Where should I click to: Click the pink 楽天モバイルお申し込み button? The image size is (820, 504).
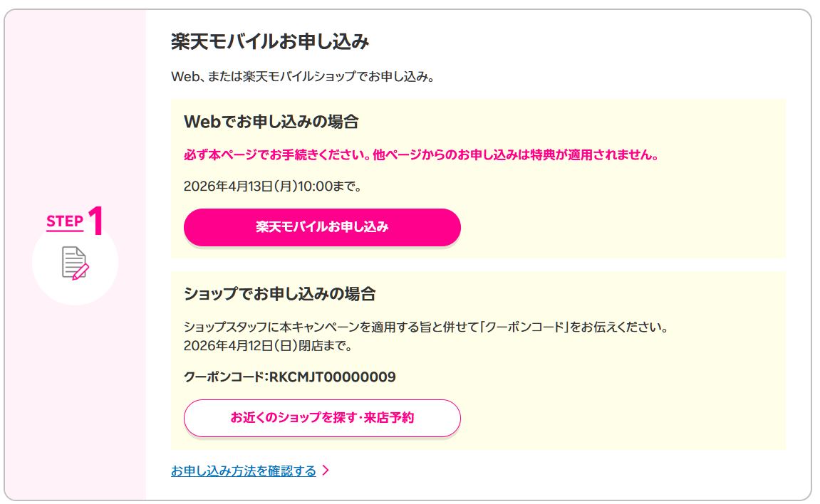pos(322,227)
